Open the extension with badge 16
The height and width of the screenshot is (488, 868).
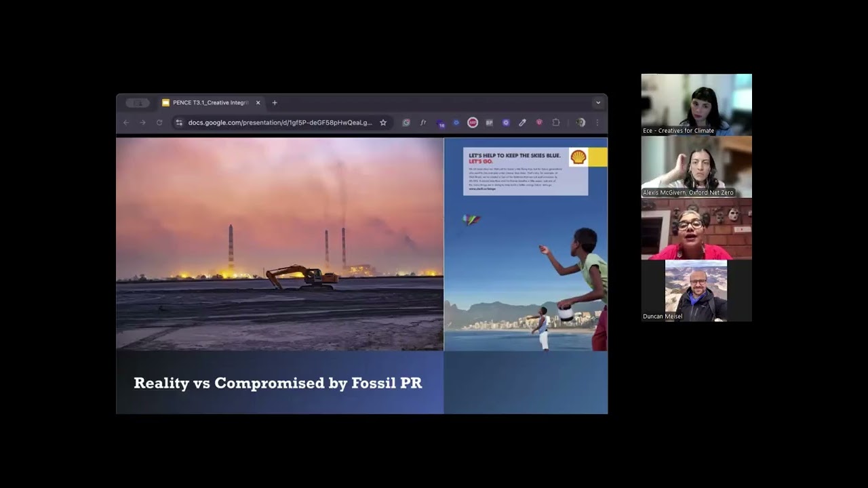coord(440,123)
